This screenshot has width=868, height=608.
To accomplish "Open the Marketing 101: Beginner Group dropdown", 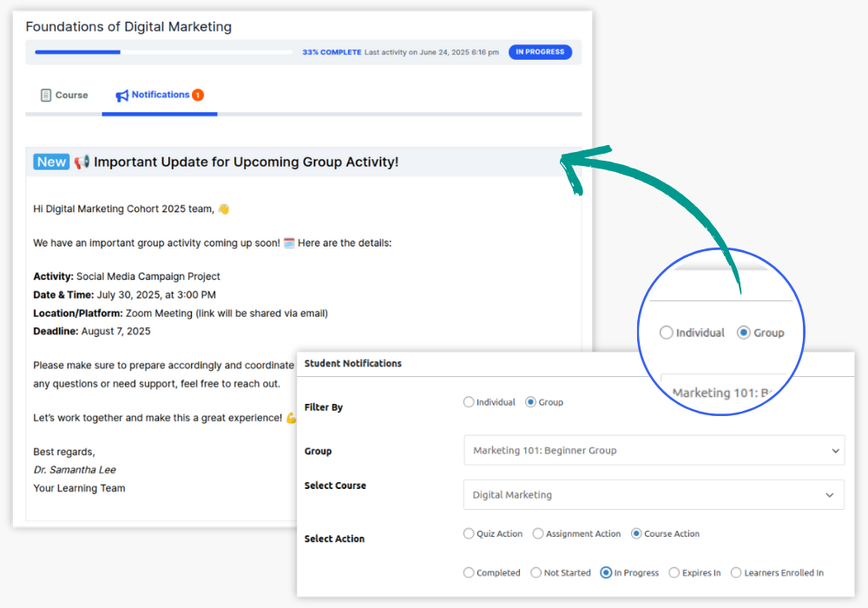I will pos(654,451).
